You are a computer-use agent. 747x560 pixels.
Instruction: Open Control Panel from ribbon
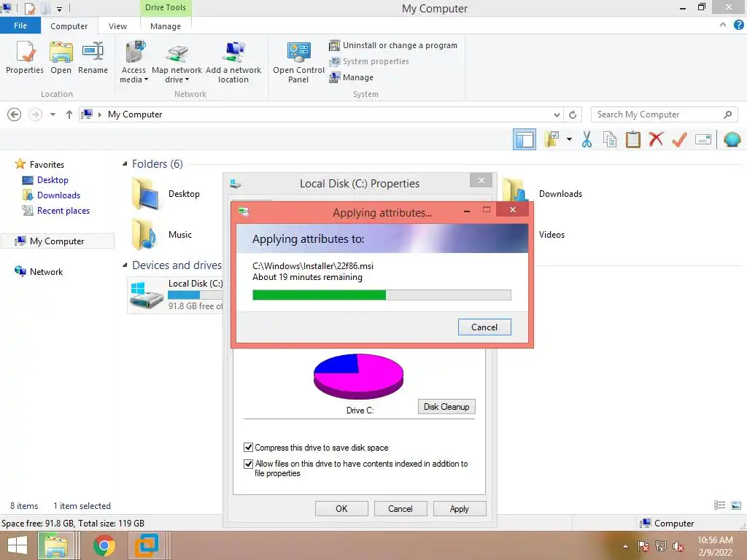click(298, 63)
